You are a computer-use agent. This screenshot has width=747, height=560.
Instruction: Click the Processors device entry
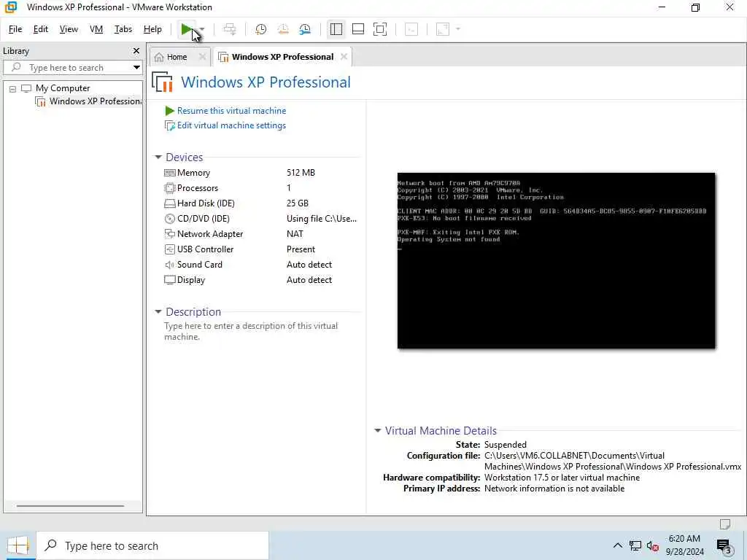pyautogui.click(x=197, y=188)
